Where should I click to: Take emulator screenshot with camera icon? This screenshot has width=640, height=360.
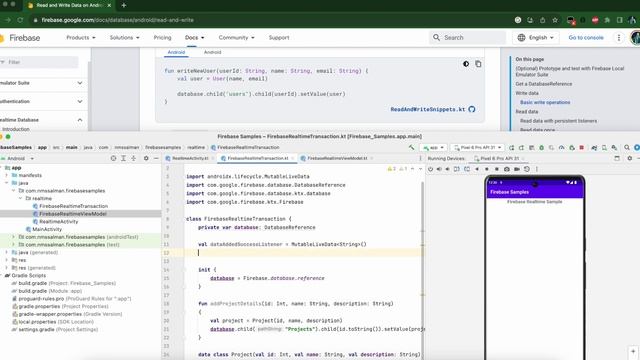coord(507,169)
